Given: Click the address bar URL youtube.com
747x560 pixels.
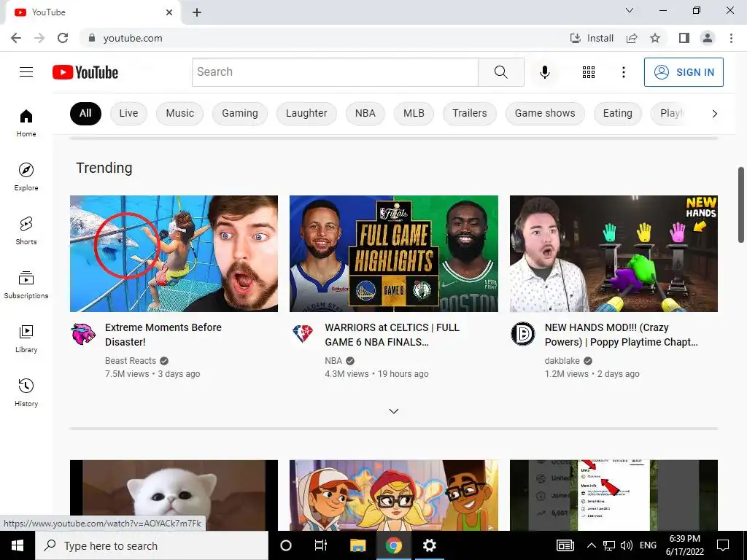Looking at the screenshot, I should [133, 38].
